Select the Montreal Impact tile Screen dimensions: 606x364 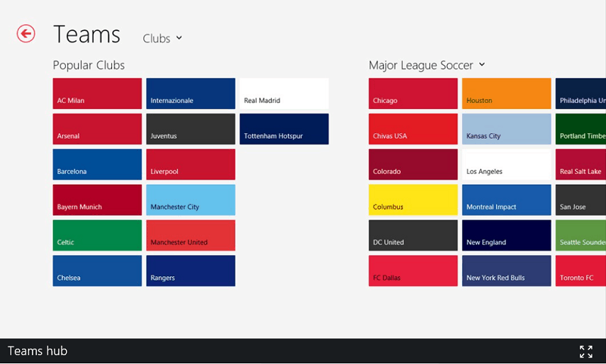tap(507, 200)
